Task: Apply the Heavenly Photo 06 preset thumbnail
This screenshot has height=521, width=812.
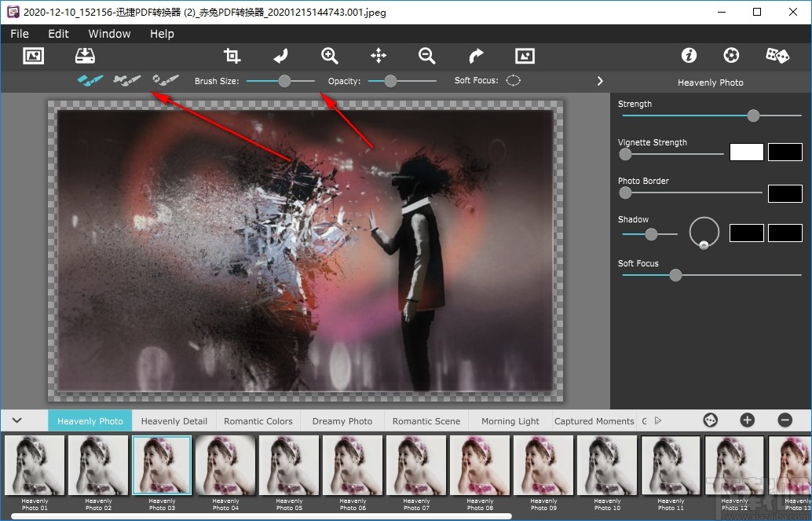Action: pos(353,465)
